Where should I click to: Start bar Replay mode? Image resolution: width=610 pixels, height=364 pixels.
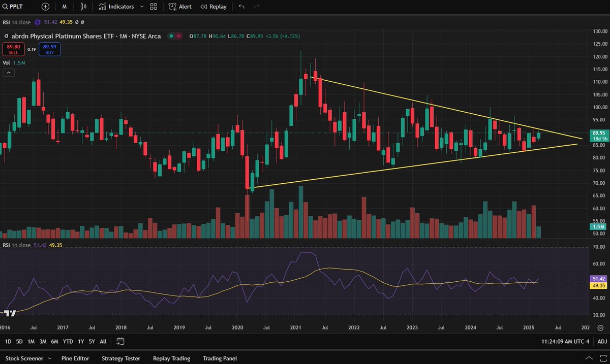pos(213,7)
